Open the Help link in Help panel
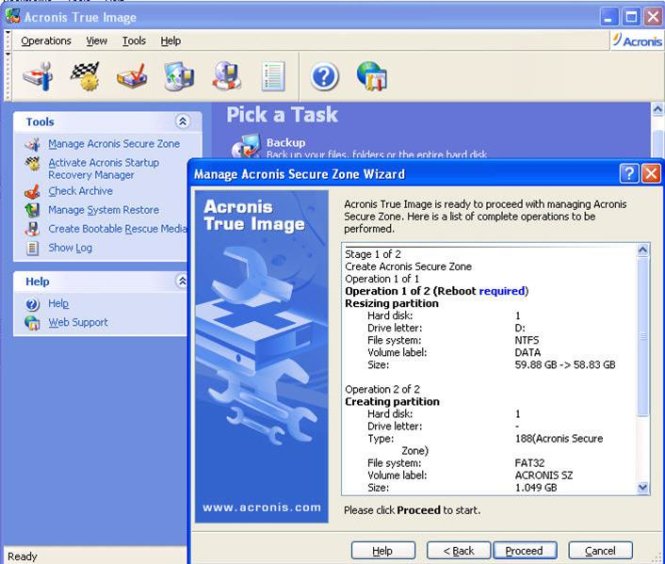Screen dimensions: 665x564 [x=59, y=304]
